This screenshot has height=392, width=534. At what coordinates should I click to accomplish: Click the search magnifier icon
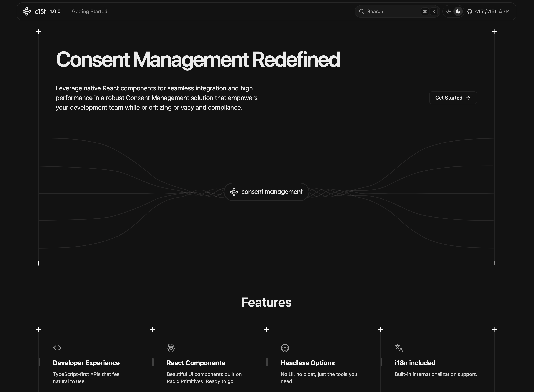[361, 11]
